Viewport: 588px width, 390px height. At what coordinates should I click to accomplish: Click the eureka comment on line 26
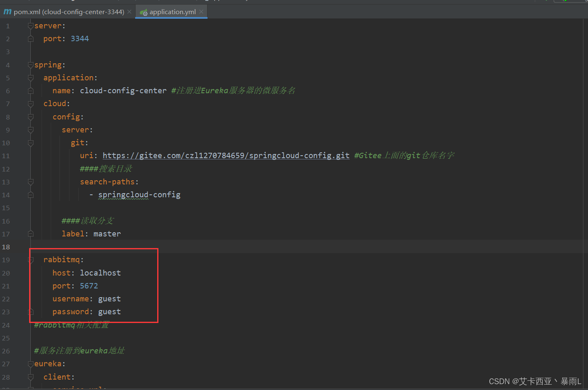tap(79, 351)
